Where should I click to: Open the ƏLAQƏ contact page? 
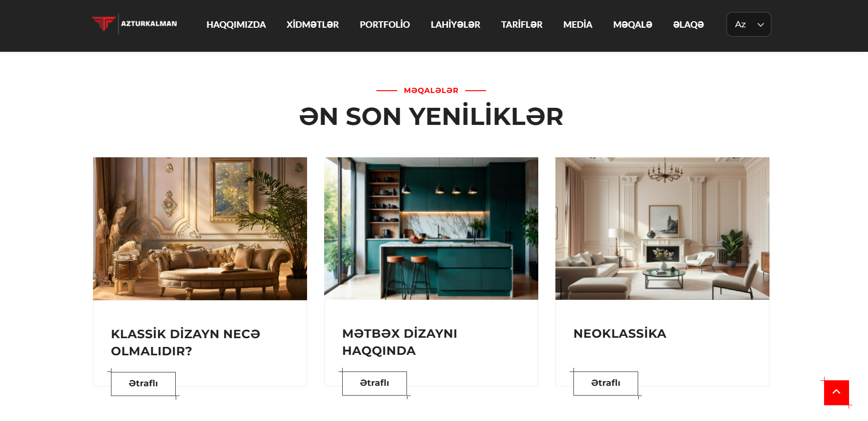pos(688,25)
